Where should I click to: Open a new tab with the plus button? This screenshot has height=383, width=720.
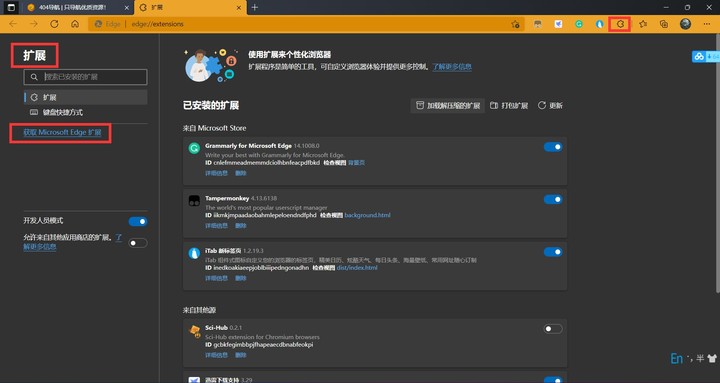pyautogui.click(x=255, y=7)
